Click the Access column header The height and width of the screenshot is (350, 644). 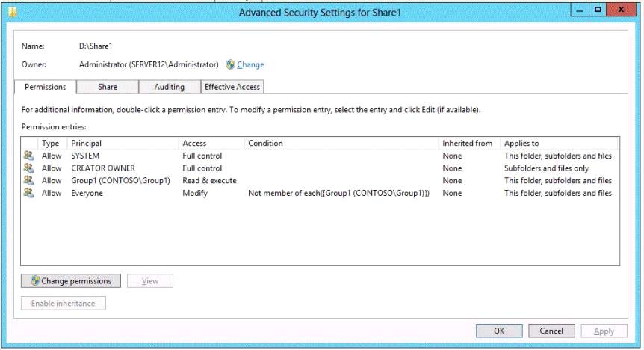194,143
